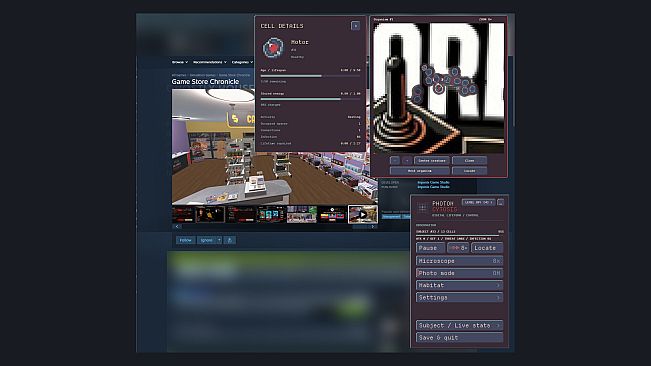Change simulation speed 8x button
The height and width of the screenshot is (366, 651).
458,248
